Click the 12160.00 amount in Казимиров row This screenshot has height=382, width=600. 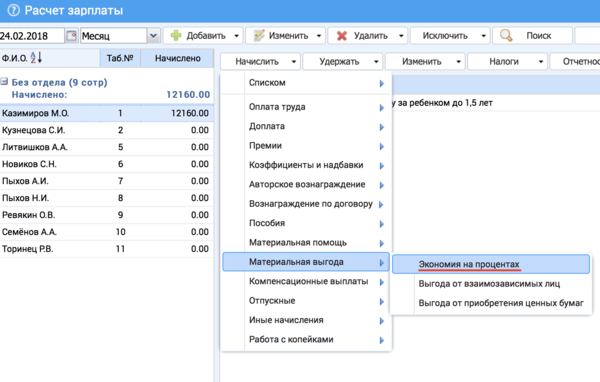click(x=190, y=113)
